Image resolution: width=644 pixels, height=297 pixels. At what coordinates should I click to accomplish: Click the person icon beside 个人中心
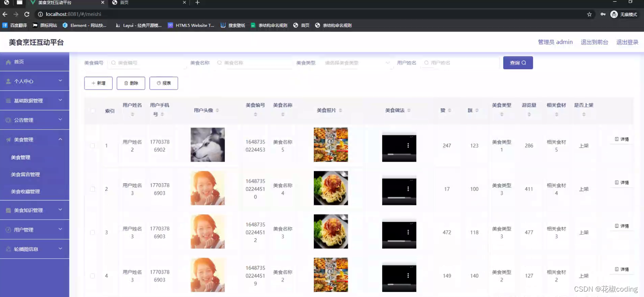coord(9,81)
